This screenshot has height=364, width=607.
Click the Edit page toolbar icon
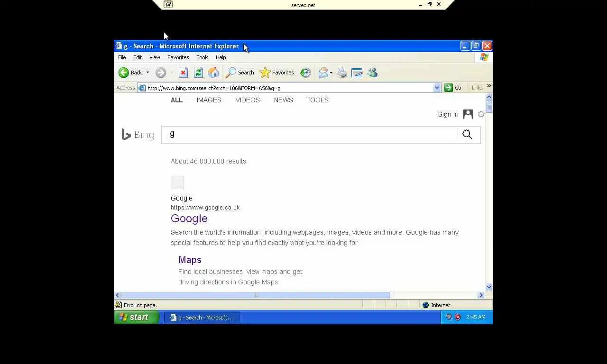357,73
